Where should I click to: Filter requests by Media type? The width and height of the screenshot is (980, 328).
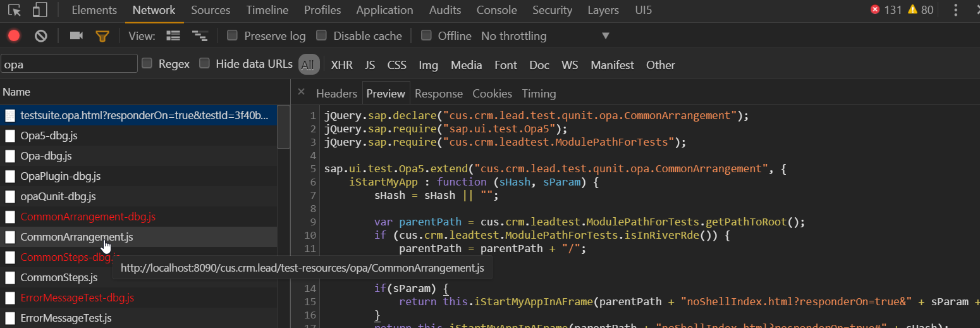tap(467, 65)
